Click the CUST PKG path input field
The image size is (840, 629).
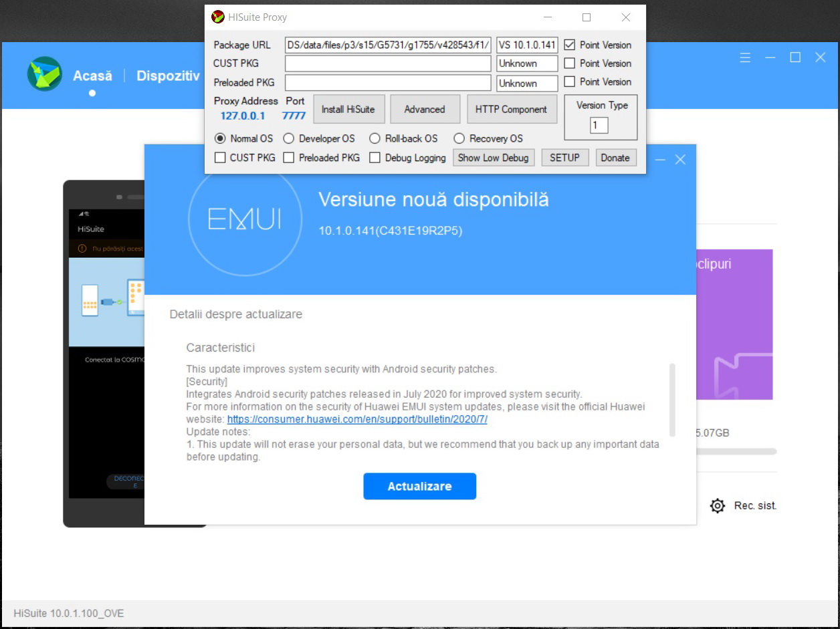(388, 64)
